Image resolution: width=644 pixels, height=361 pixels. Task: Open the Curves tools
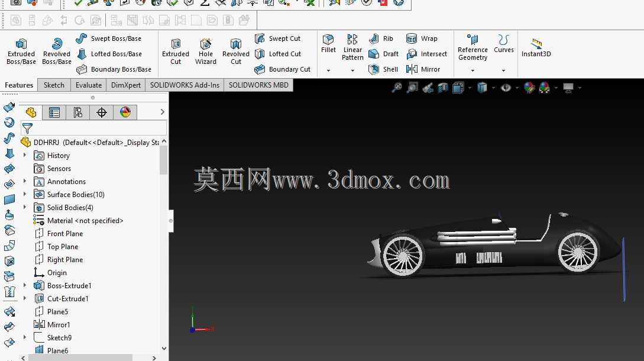[x=503, y=44]
